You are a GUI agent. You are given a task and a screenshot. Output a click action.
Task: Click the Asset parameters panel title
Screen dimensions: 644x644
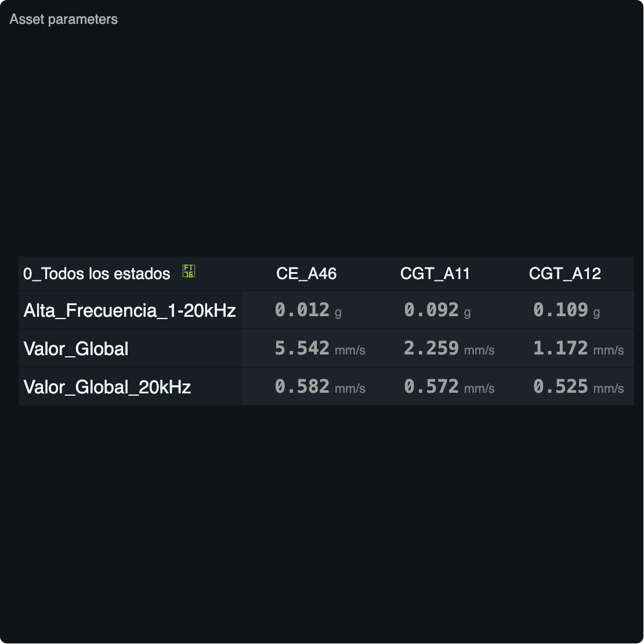point(64,19)
